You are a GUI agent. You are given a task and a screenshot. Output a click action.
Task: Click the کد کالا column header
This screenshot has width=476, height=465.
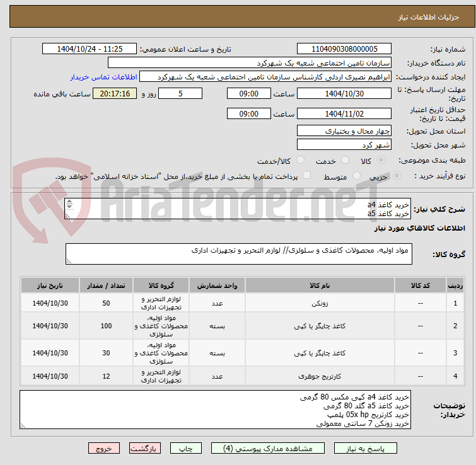[420, 285]
